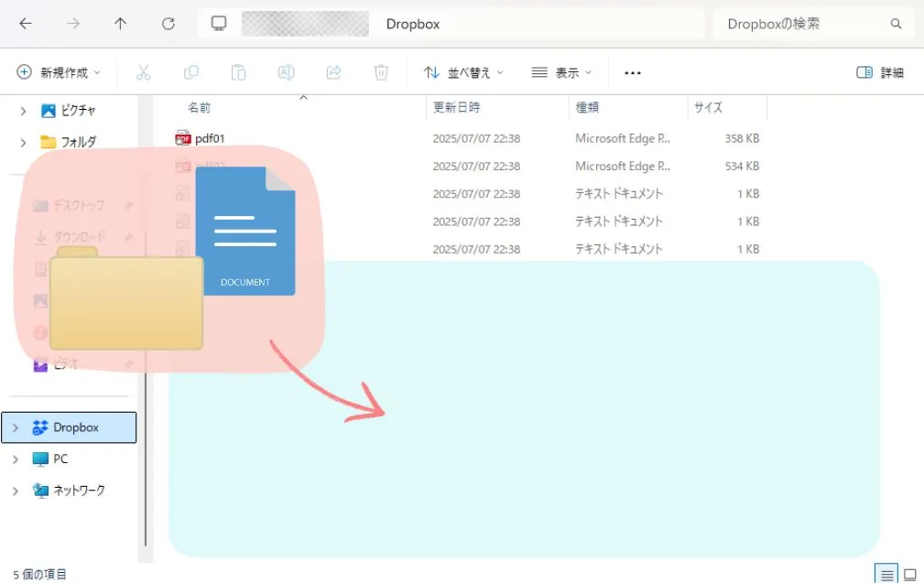This screenshot has height=583, width=924.
Task: Click the Dropbox logo icon in sidebar
Action: (x=40, y=427)
